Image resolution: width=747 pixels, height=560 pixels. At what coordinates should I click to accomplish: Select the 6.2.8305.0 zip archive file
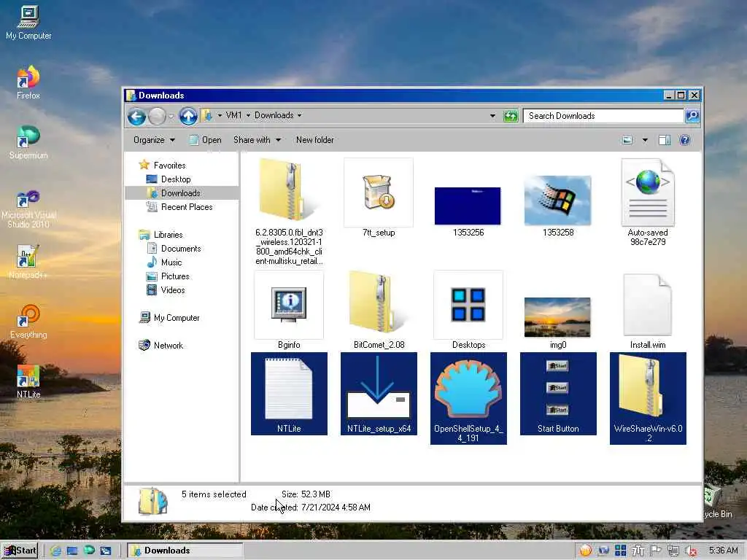(289, 212)
